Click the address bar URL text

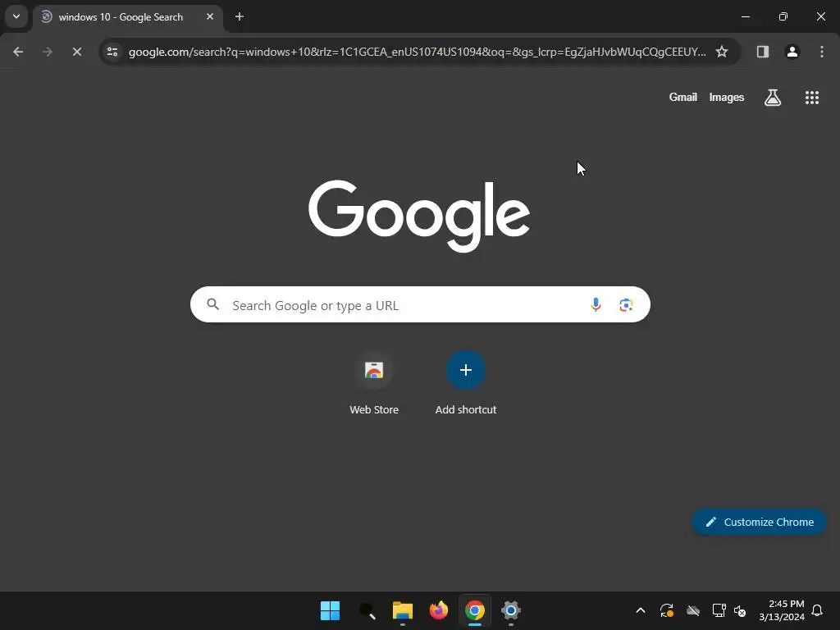(417, 52)
